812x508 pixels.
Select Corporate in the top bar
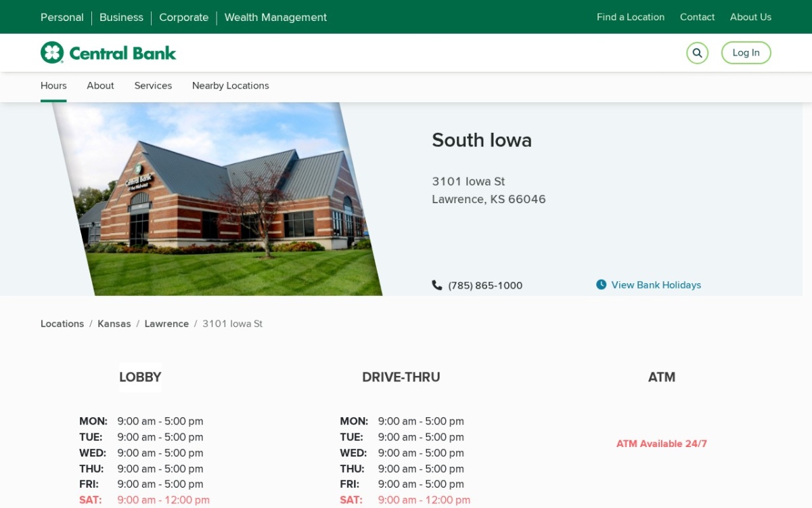[183, 18]
